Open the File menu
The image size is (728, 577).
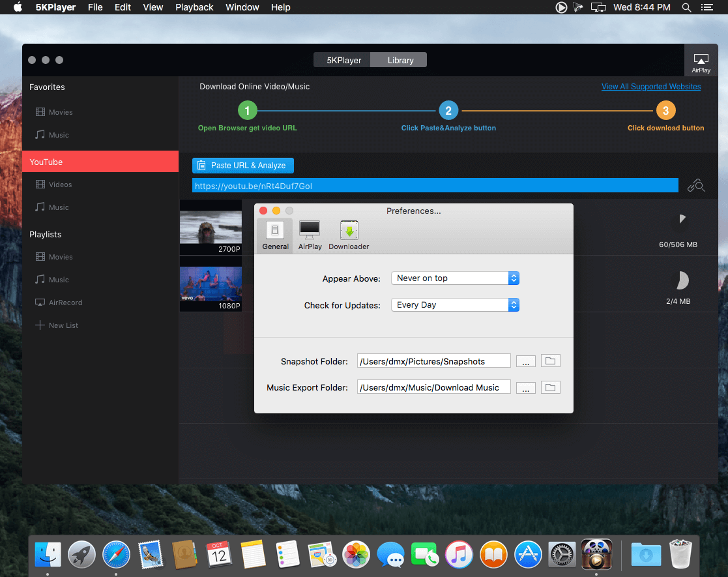click(95, 7)
